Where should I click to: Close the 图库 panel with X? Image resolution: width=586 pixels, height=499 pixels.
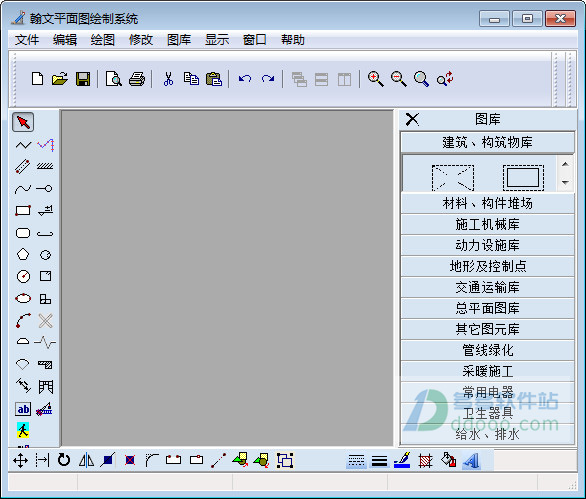click(412, 120)
